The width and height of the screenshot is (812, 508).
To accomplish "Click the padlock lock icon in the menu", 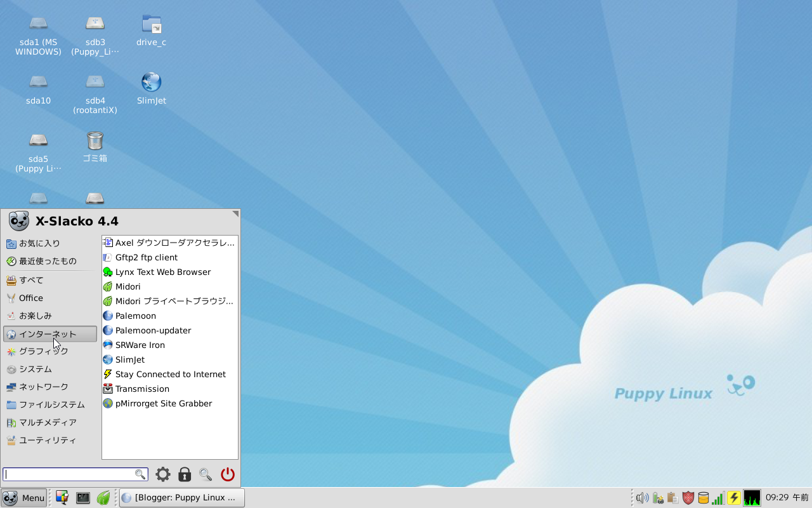I will click(x=184, y=474).
